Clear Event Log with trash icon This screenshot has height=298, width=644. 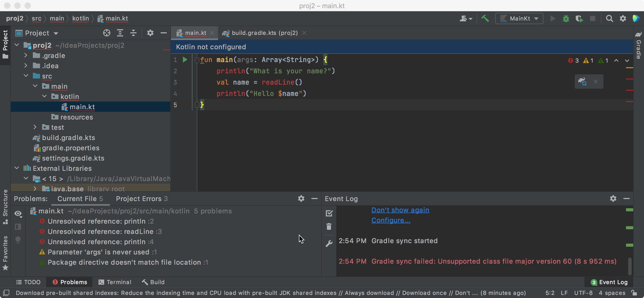point(329,227)
